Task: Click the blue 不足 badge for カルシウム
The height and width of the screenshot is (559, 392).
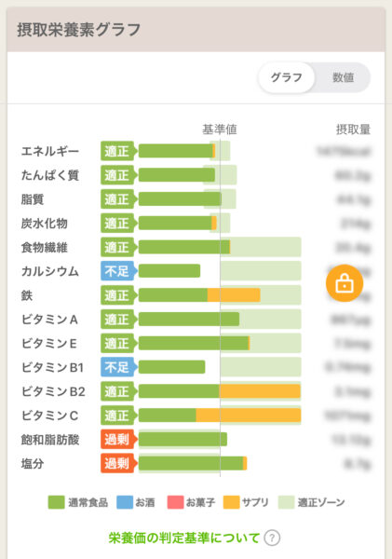Action: point(118,271)
